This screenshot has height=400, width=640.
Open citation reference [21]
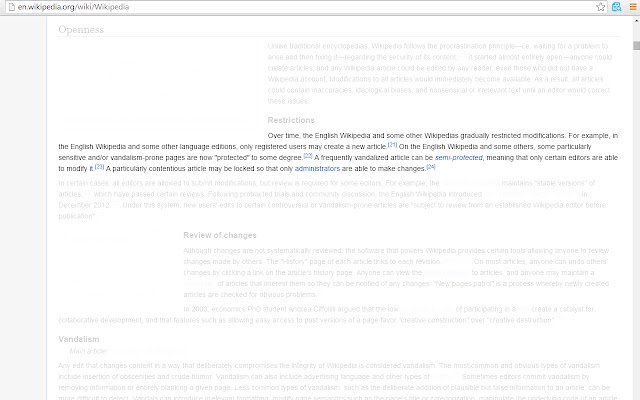tap(392, 144)
